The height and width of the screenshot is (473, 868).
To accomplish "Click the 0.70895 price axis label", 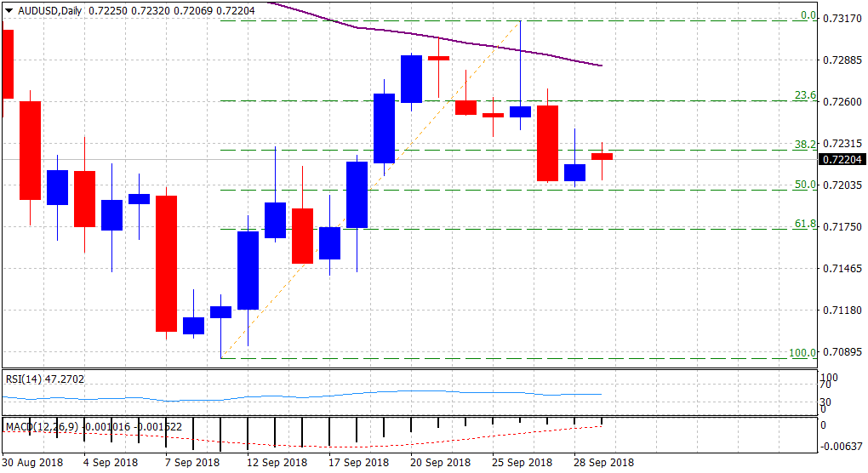I will [x=842, y=352].
